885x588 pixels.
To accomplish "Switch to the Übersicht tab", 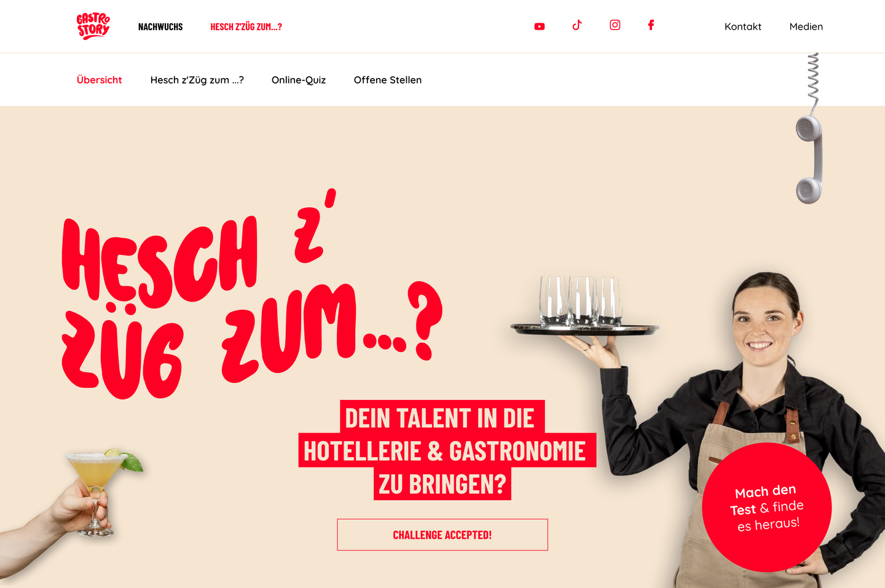I will (x=99, y=80).
